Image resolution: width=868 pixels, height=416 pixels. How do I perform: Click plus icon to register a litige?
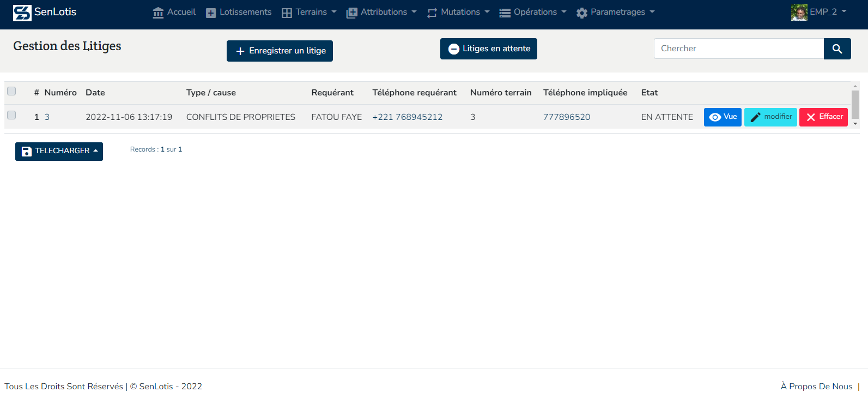[240, 51]
